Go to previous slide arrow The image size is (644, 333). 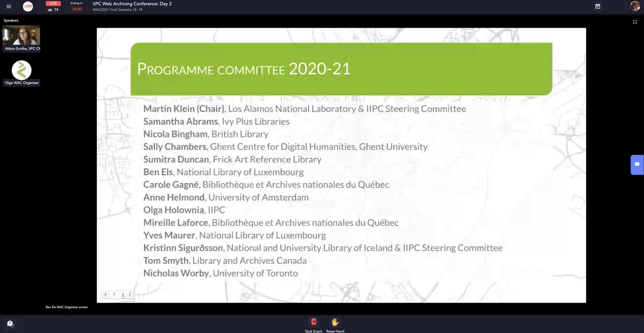pyautogui.click(x=106, y=294)
